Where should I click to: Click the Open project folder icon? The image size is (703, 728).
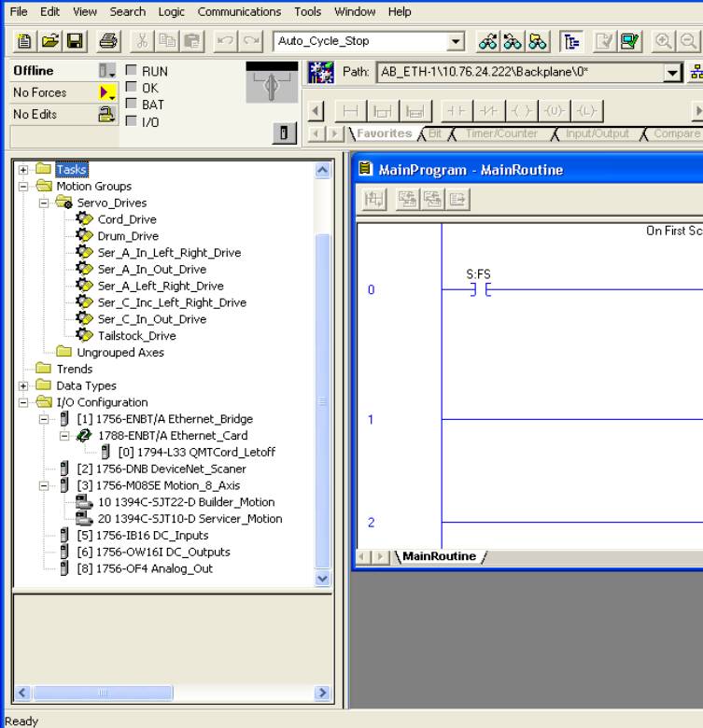tap(49, 41)
